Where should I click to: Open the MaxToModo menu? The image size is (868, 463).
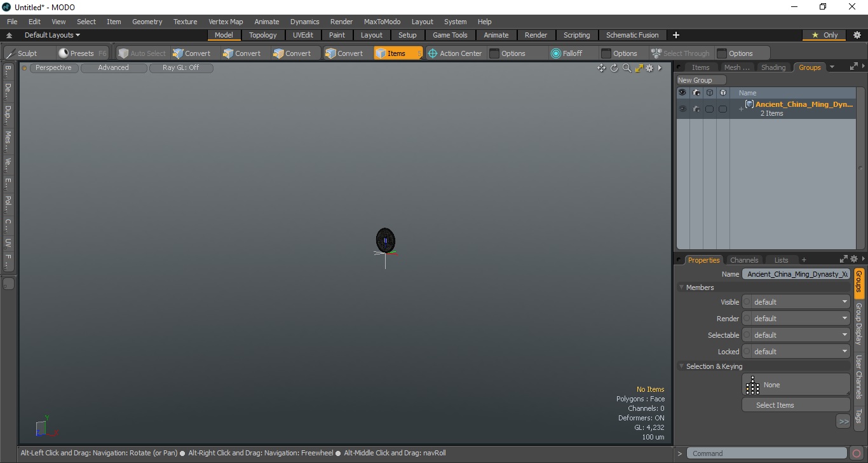pos(382,22)
